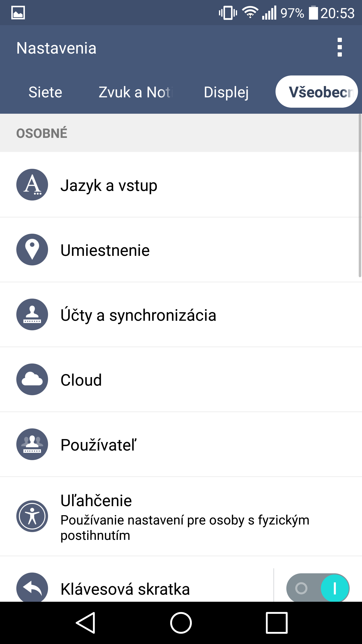The width and height of the screenshot is (362, 644).
Task: Tap the Účty a synchronizácia account icon
Action: coord(32,314)
